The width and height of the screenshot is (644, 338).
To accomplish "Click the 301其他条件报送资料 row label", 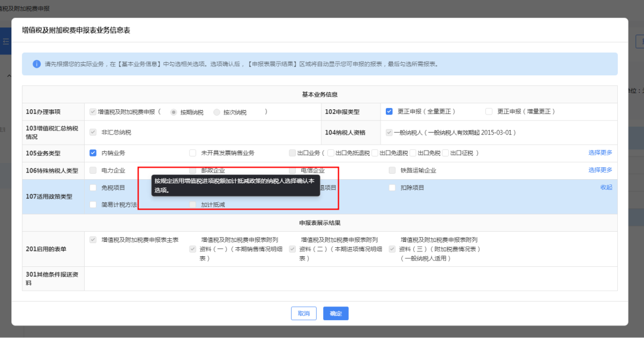I will click(52, 278).
